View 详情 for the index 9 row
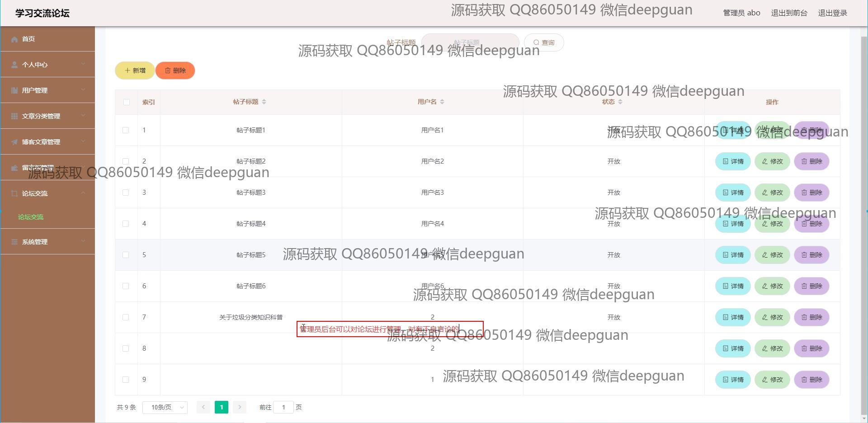The width and height of the screenshot is (868, 423). tap(733, 380)
